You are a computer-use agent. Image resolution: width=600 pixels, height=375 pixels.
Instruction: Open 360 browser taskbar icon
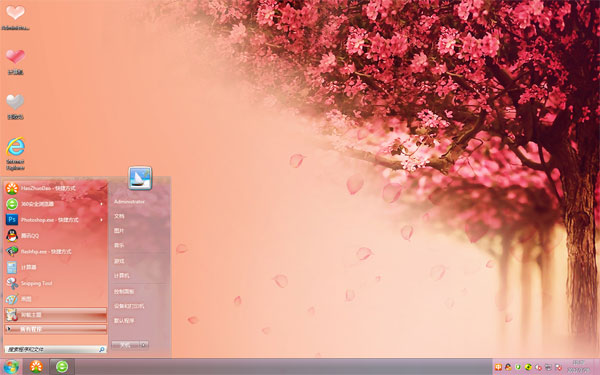62,367
